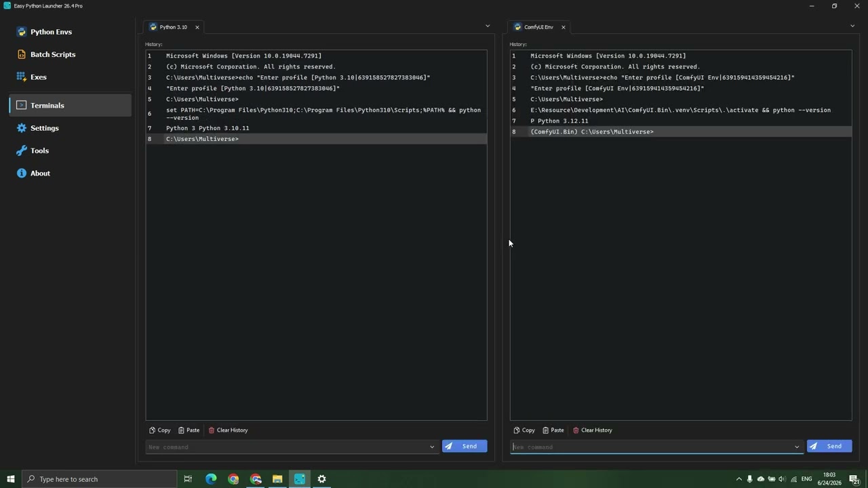Click the Batch Scripts file icon
This screenshot has width=868, height=488.
point(21,54)
